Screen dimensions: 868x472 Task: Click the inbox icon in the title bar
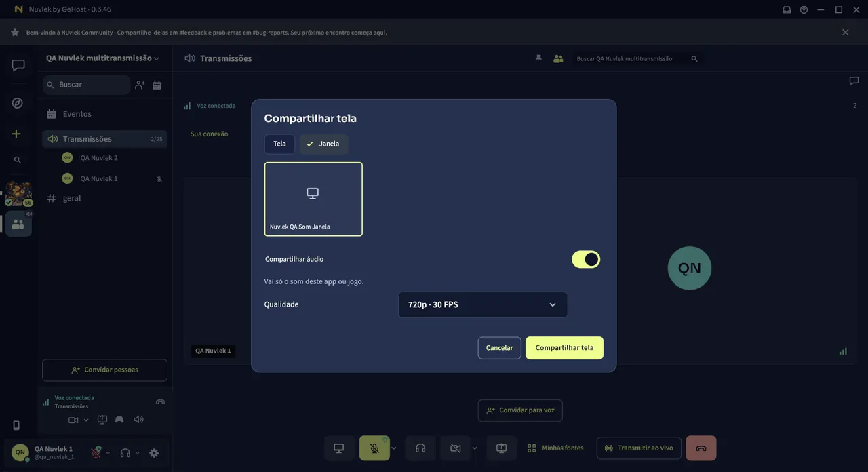point(787,9)
